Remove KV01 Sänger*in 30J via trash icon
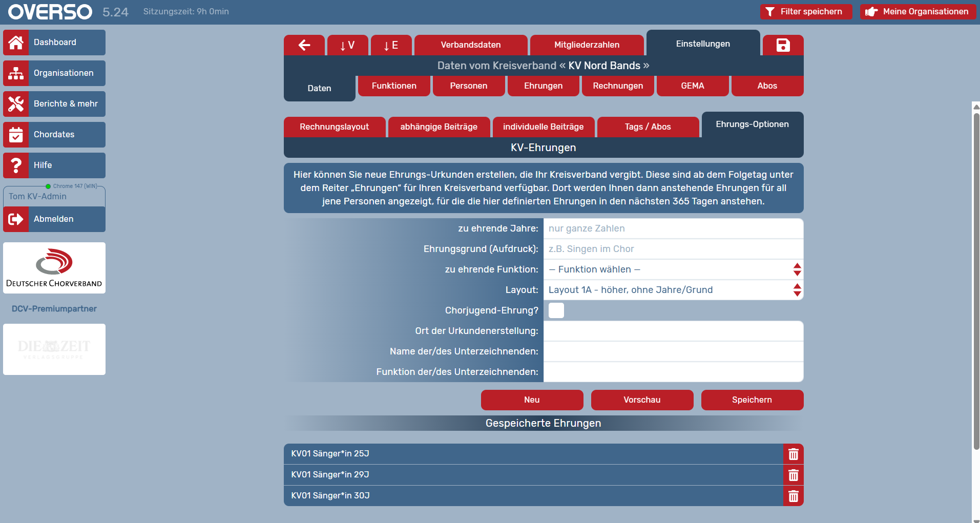The width and height of the screenshot is (980, 523). pyautogui.click(x=794, y=496)
